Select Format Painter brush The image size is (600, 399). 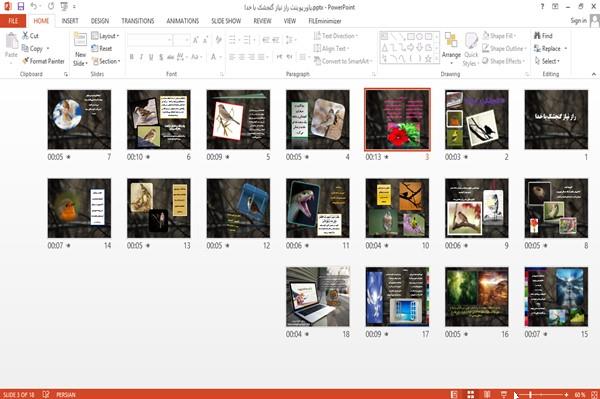click(x=43, y=61)
